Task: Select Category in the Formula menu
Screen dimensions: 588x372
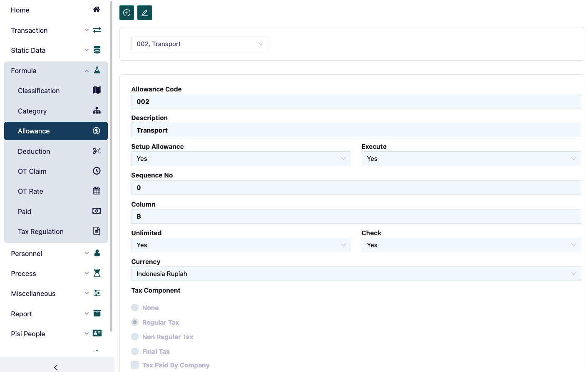Action: pos(32,111)
